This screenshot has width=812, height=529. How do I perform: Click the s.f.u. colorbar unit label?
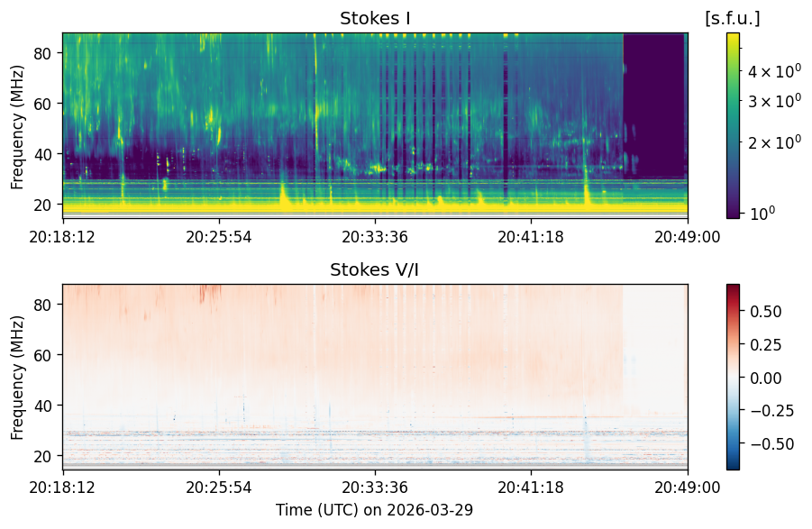coord(733,19)
